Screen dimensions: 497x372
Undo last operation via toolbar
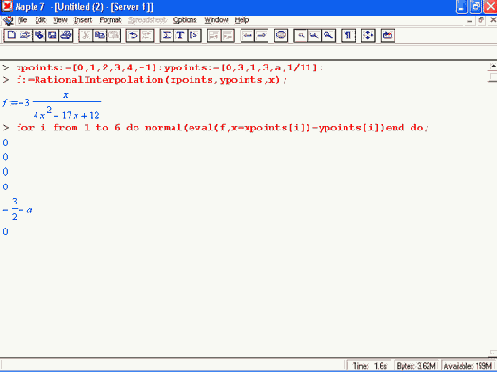[x=133, y=35]
